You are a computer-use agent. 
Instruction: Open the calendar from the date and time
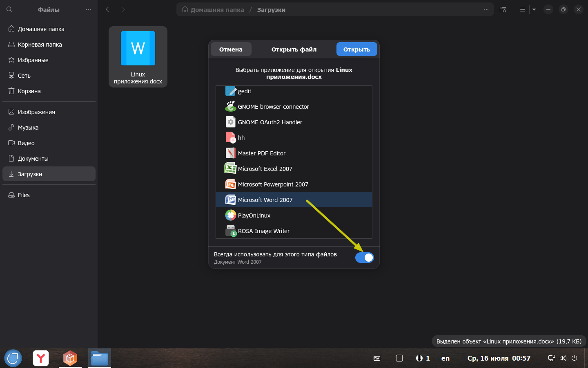click(x=499, y=358)
